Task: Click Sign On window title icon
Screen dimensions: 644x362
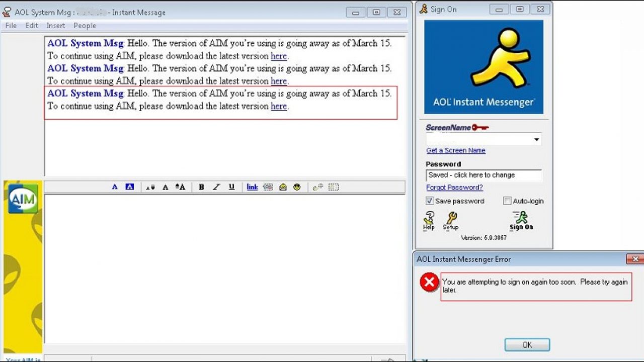Action: coord(424,9)
